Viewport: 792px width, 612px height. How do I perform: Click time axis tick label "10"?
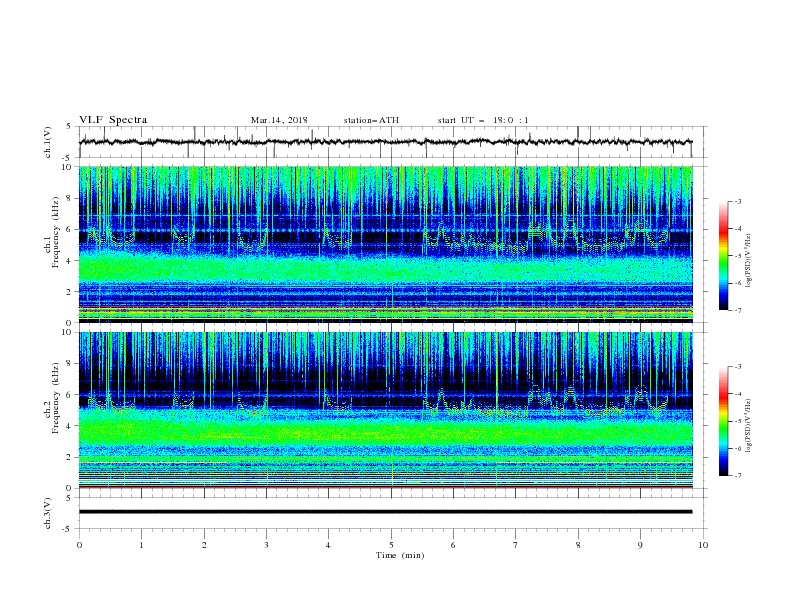click(703, 545)
